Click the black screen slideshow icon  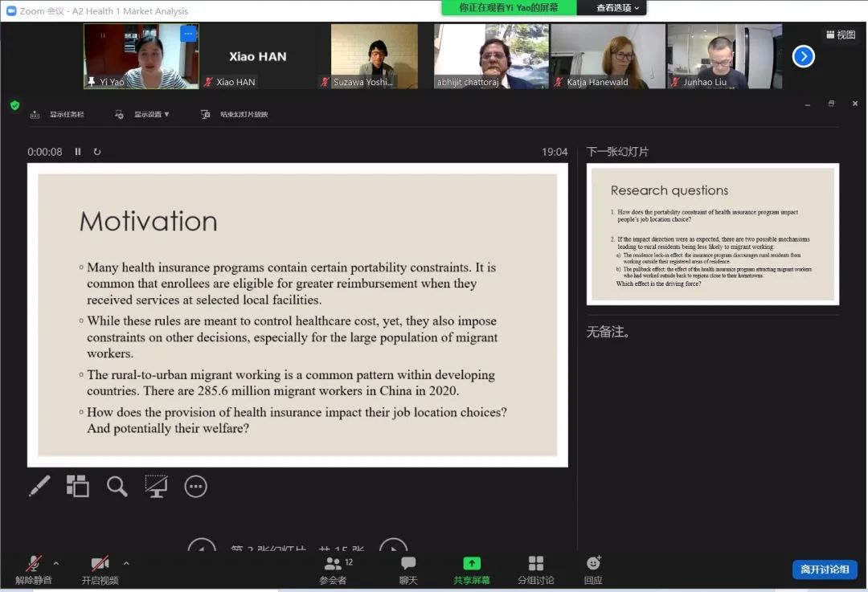pos(156,486)
